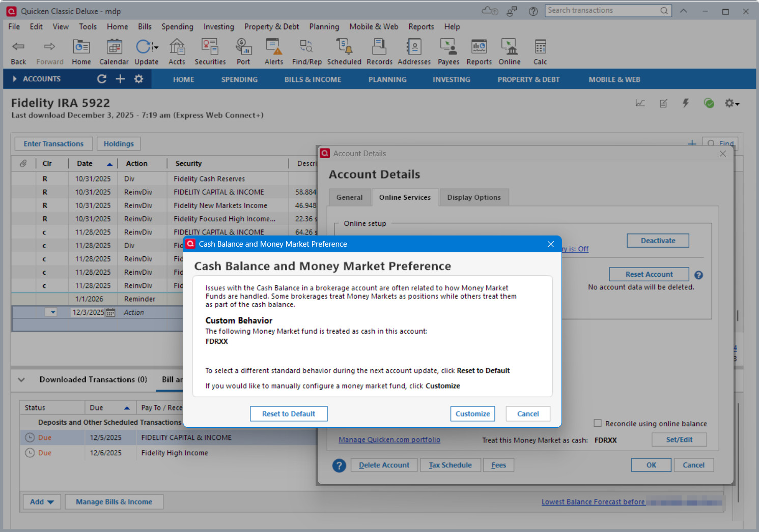Screen dimensions: 759x532
Task: Collapse the Downloaded Transactions panel chevron
Action: click(x=21, y=379)
